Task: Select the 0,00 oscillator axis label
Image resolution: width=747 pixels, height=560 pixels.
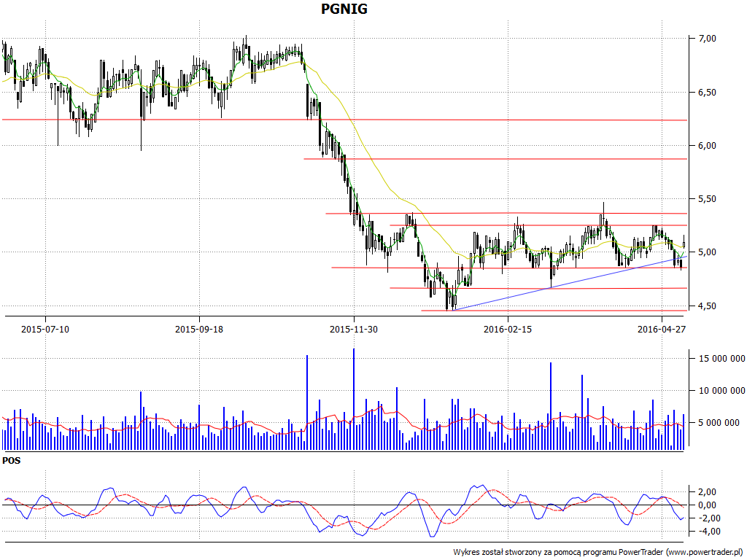Action: 707,505
